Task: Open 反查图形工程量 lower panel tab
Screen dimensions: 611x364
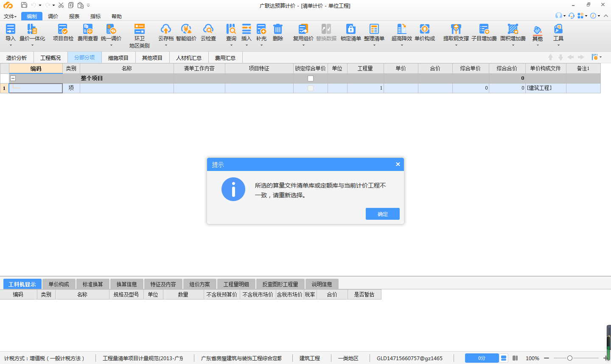Action: click(280, 284)
